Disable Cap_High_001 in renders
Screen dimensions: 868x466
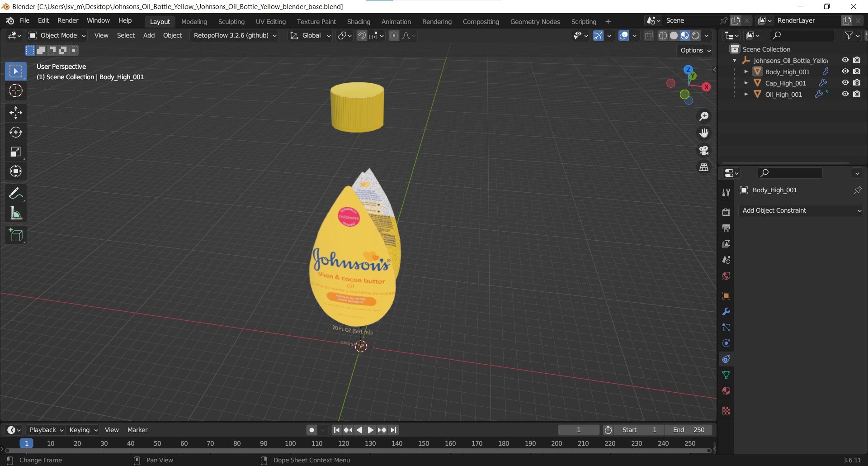click(857, 83)
